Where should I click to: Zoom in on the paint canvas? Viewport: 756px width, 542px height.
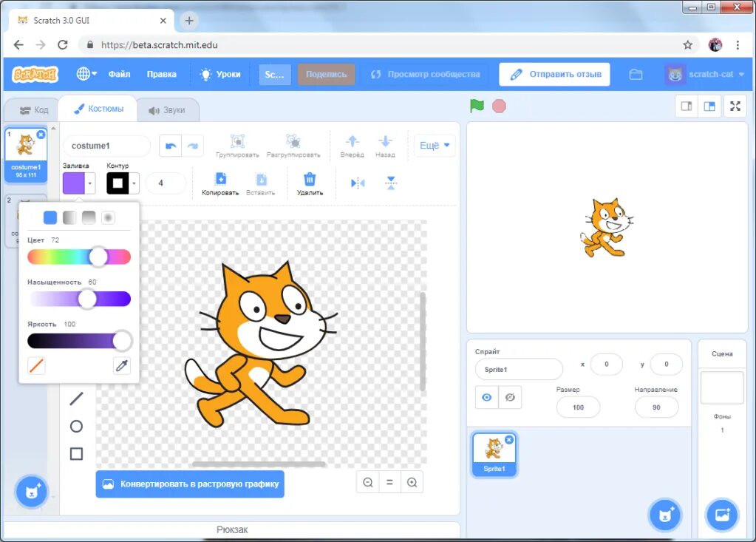pos(412,482)
